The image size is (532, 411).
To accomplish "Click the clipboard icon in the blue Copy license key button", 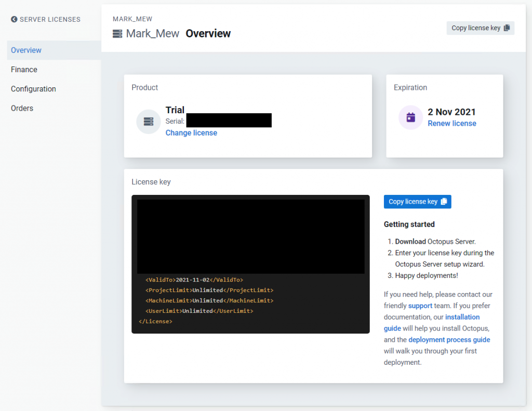I will pos(444,202).
